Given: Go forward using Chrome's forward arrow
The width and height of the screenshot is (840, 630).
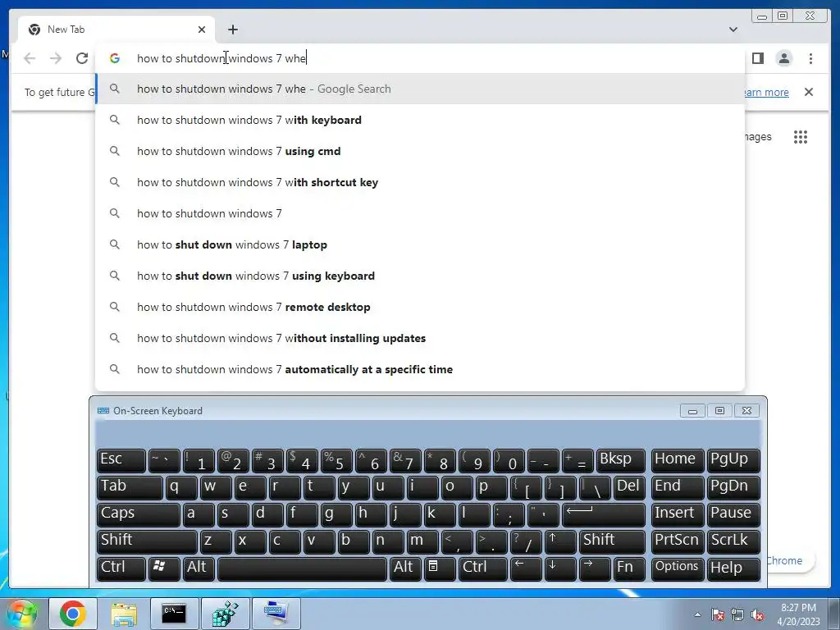Looking at the screenshot, I should coord(56,58).
